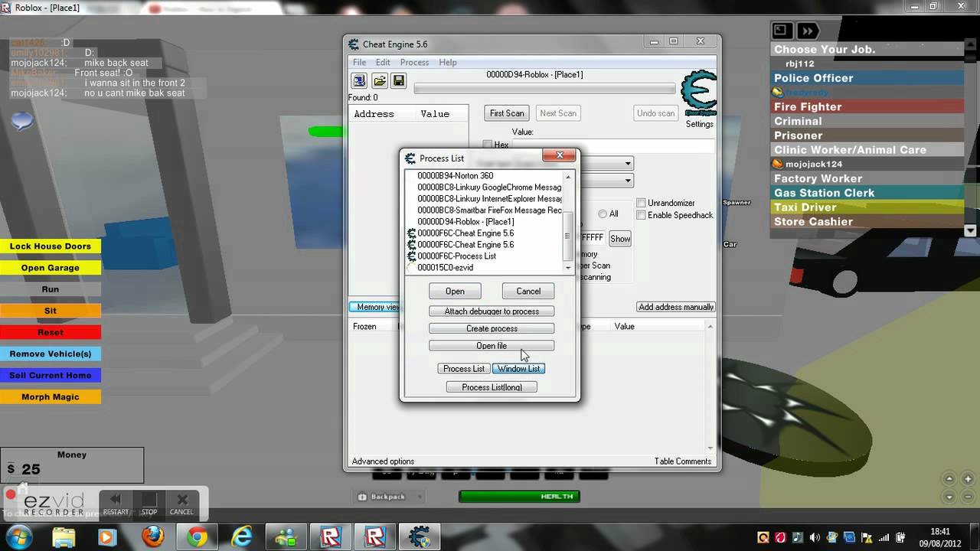Switch to the Window List view
The image size is (980, 551).
(x=518, y=369)
